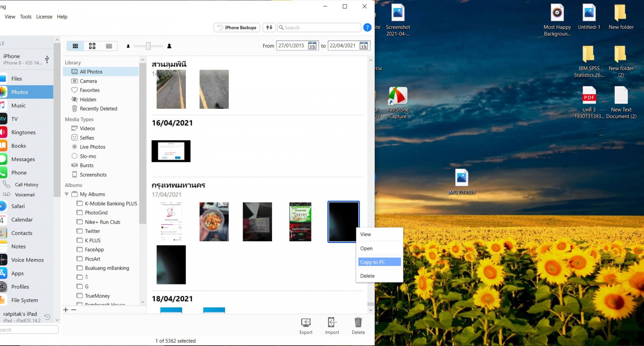Screen dimensions: 644x346
Task: Select the food bowl photo thumbnail
Action: (x=214, y=222)
